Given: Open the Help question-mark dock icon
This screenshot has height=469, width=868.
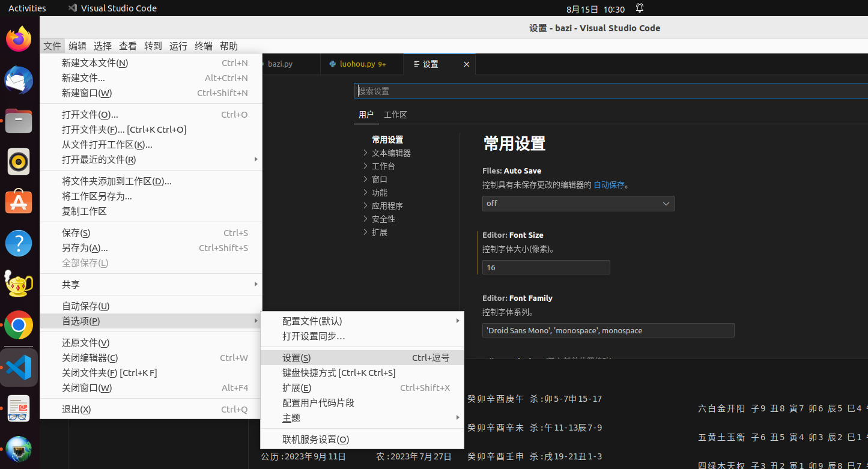Looking at the screenshot, I should tap(19, 243).
